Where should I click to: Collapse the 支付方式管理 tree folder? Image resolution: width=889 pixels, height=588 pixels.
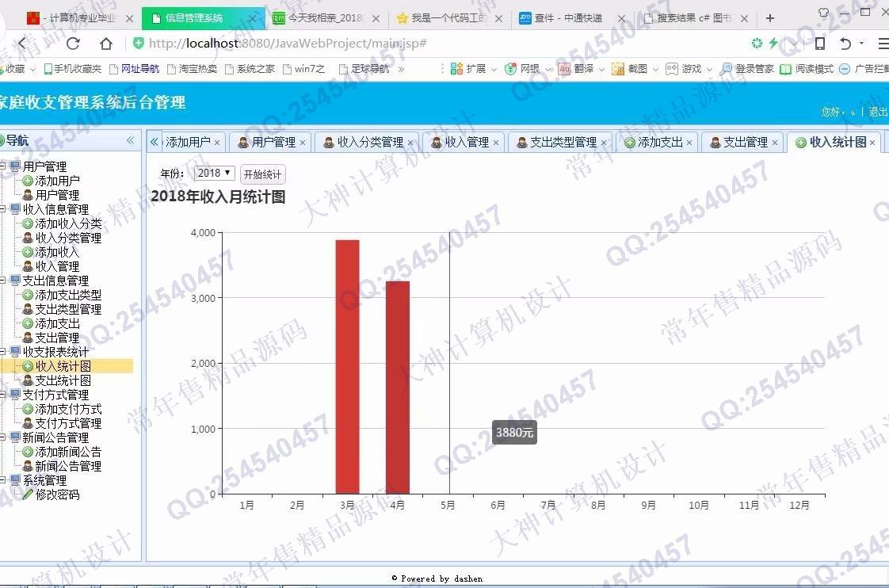point(2,395)
